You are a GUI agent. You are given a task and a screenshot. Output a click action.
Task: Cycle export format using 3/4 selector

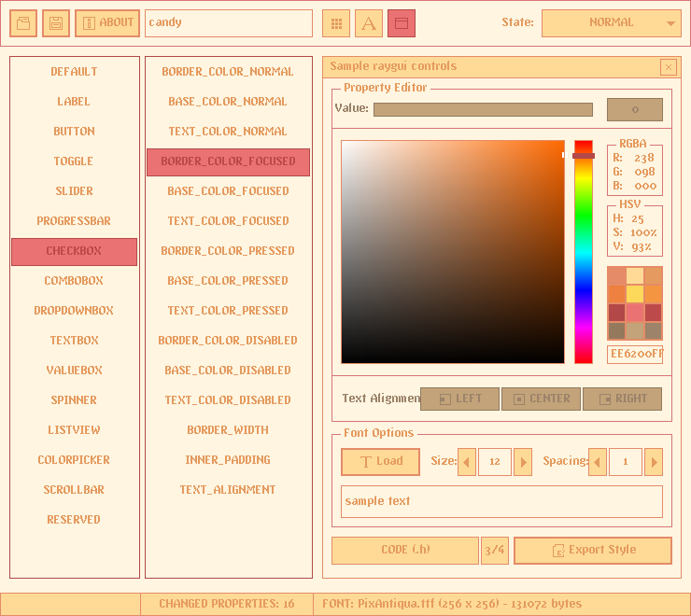(494, 551)
